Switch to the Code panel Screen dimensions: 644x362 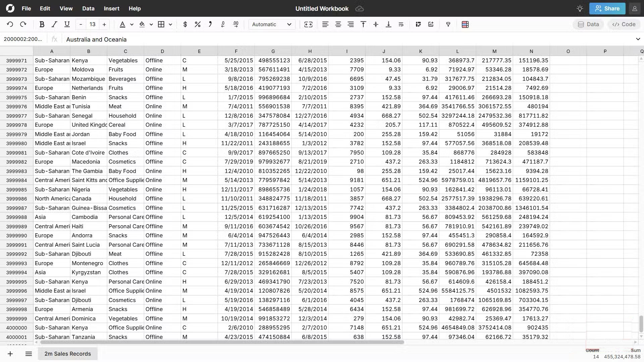point(623,24)
